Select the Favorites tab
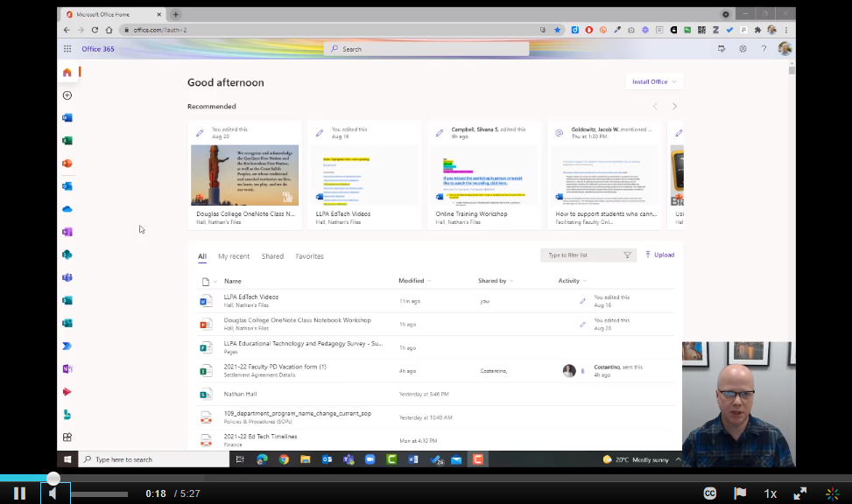This screenshot has width=852, height=504. pyautogui.click(x=309, y=256)
